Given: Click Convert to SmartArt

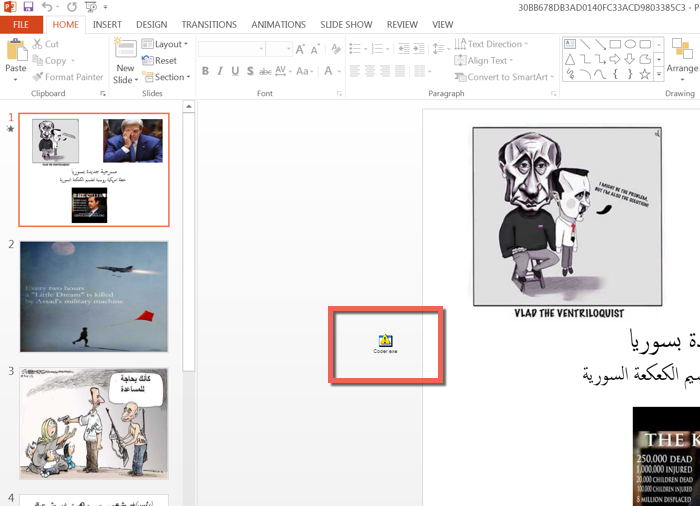Looking at the screenshot, I should (x=504, y=77).
